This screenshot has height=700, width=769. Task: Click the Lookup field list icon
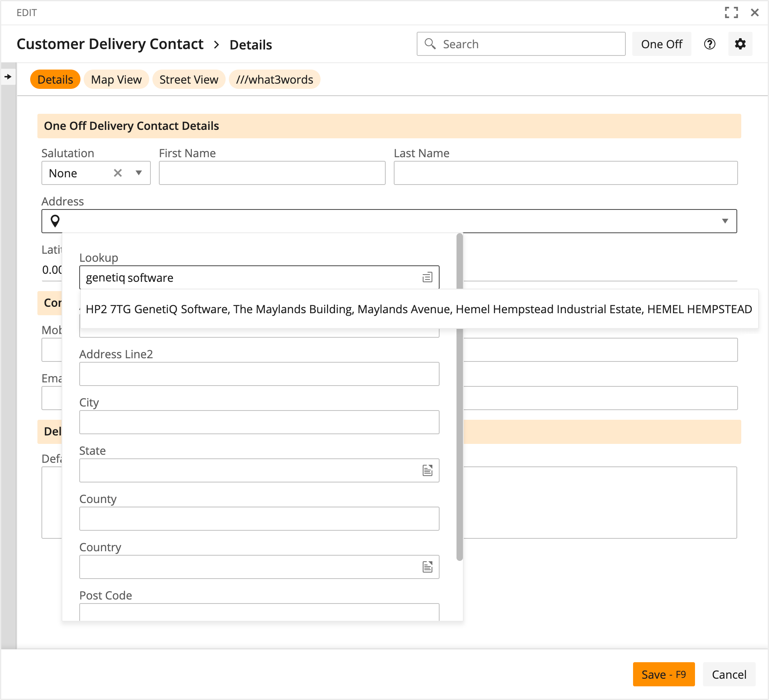427,277
